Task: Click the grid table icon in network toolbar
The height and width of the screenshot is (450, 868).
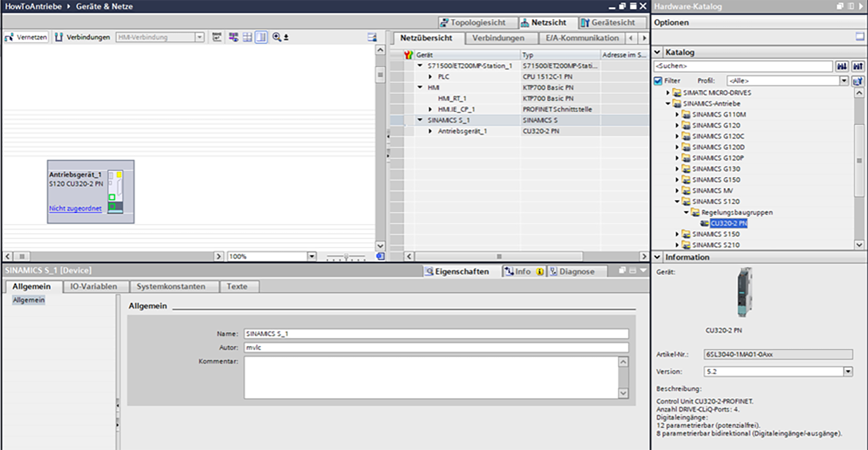Action: 247,37
